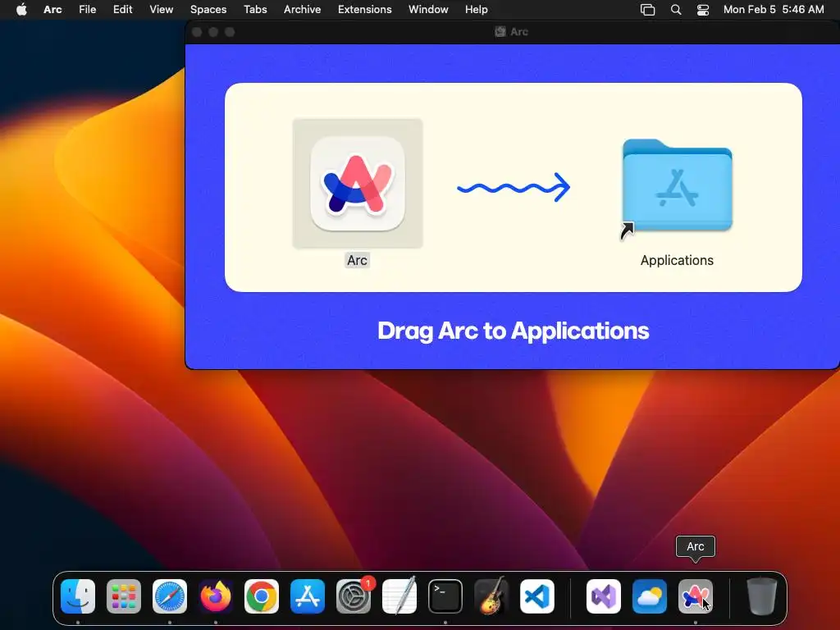Launch Firefox from the Dock
This screenshot has height=630, width=840.
coord(216,596)
